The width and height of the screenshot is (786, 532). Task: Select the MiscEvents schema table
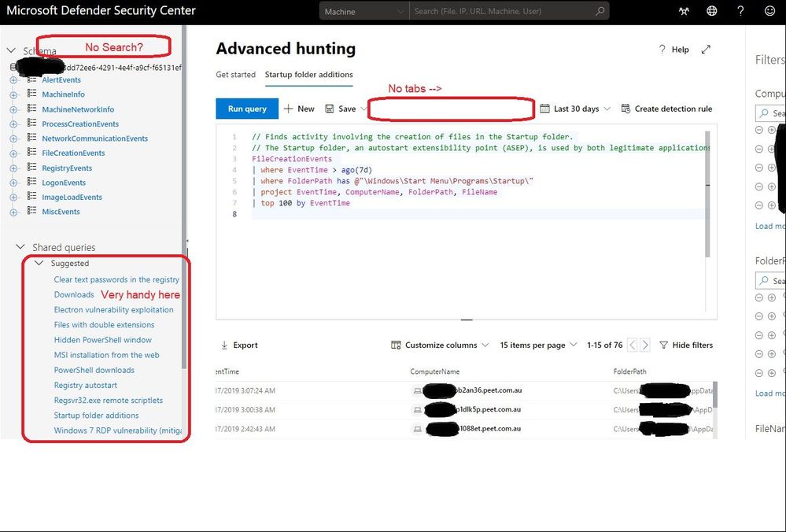pos(61,212)
